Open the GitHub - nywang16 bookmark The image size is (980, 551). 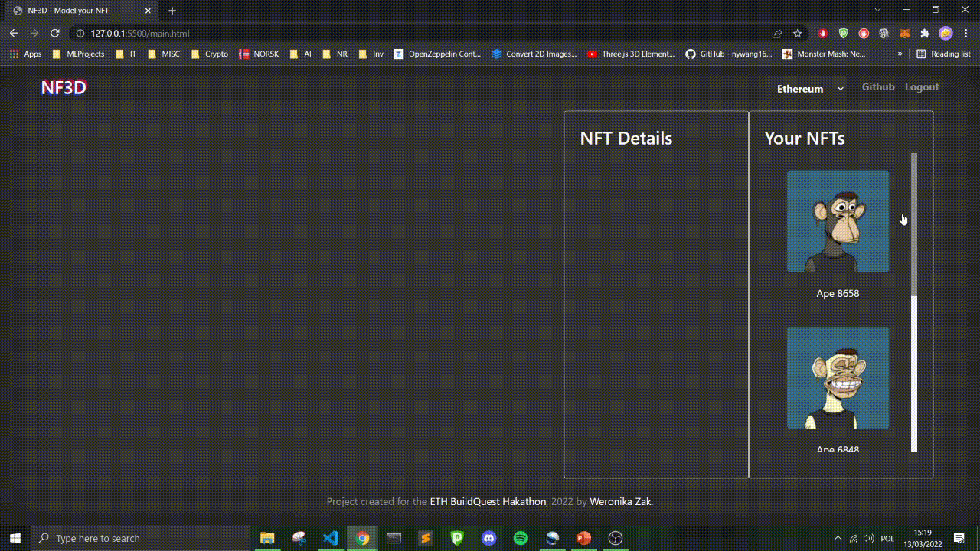click(729, 54)
